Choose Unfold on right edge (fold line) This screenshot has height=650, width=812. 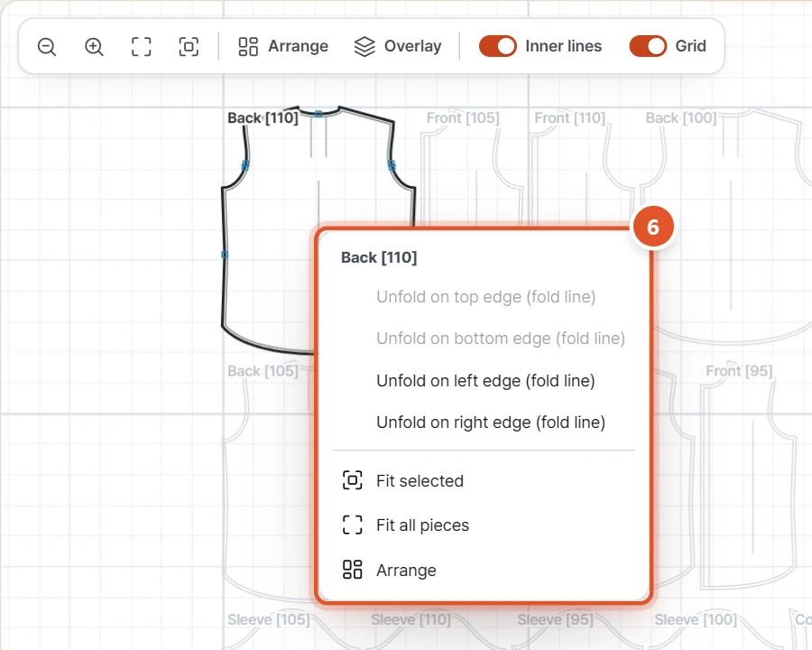click(484, 422)
